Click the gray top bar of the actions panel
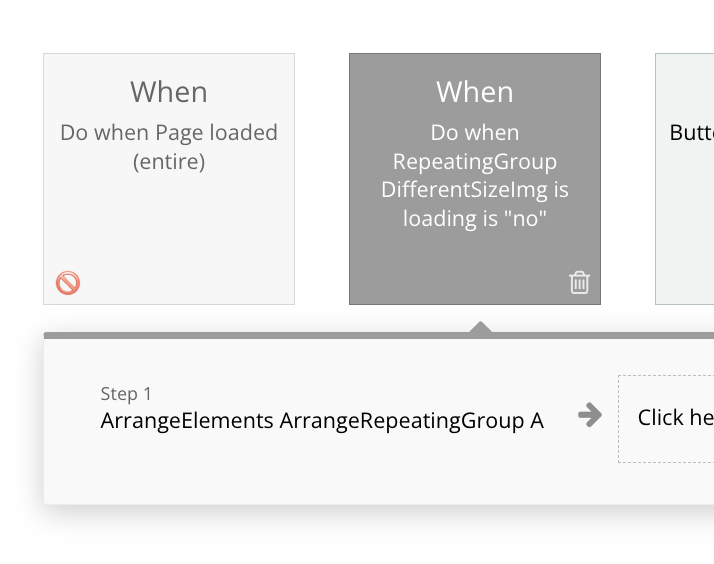This screenshot has height=564, width=714. pos(379,335)
